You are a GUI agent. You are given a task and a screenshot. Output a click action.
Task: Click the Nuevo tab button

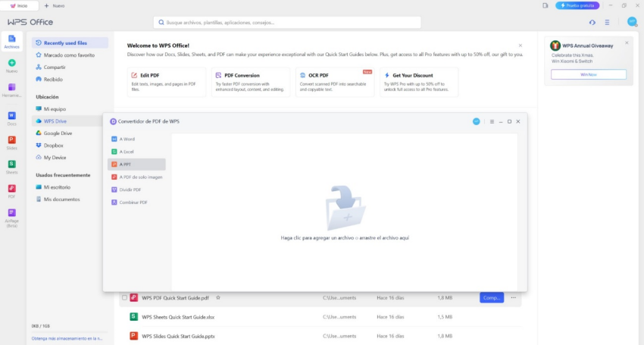pyautogui.click(x=55, y=6)
